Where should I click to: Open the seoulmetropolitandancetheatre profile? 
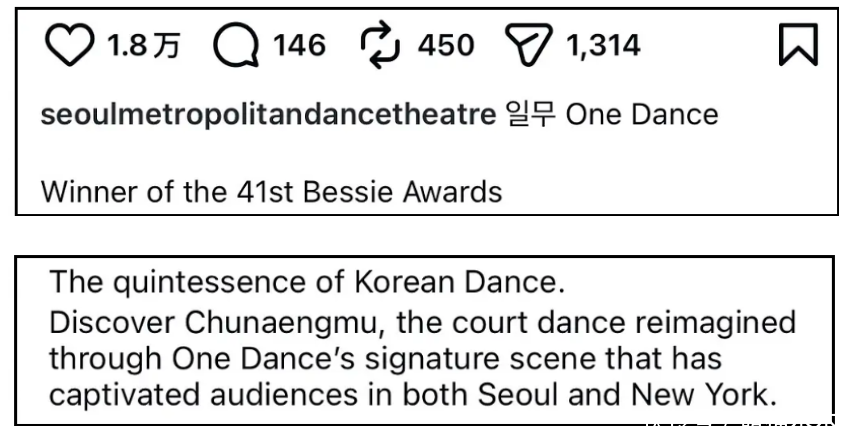click(x=268, y=115)
